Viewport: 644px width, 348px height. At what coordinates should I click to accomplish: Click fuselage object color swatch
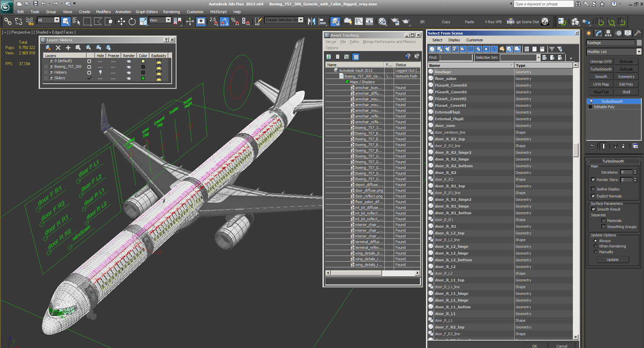click(x=639, y=43)
